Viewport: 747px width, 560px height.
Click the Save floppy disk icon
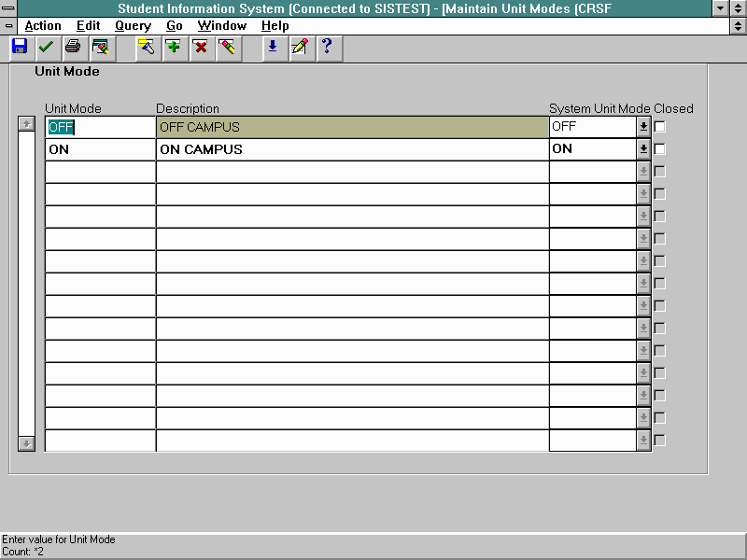pos(20,47)
